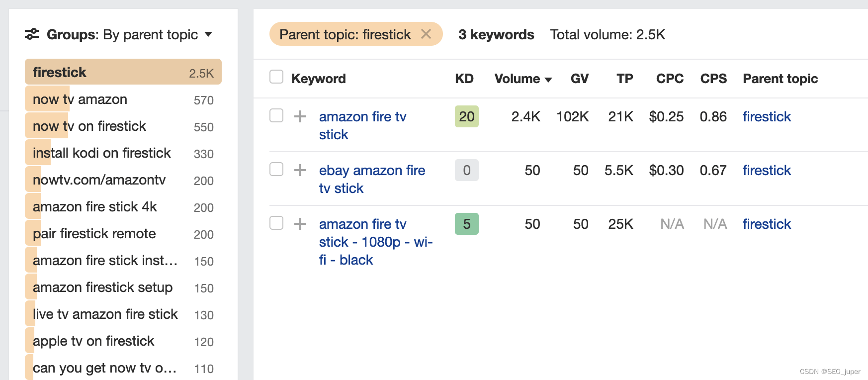Toggle the select-all Keyword header checkbox

click(276, 77)
